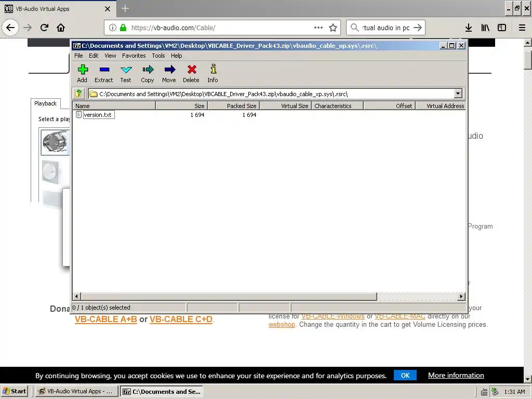Open the More information cookie link

[x=456, y=375]
